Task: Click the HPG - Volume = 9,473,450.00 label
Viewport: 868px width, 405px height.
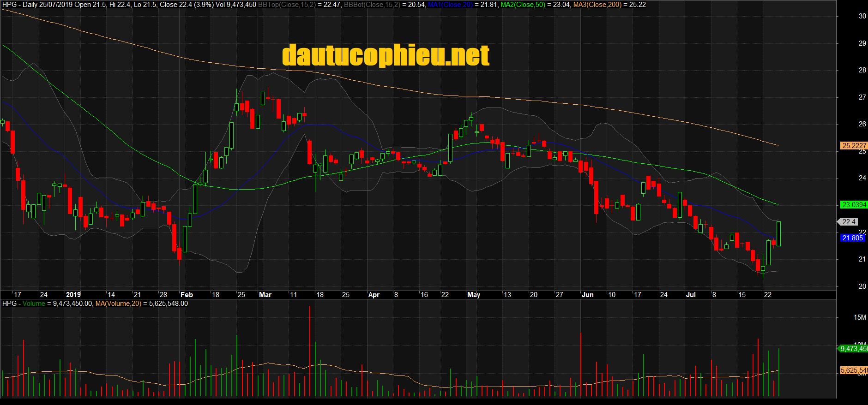Action: pos(48,304)
